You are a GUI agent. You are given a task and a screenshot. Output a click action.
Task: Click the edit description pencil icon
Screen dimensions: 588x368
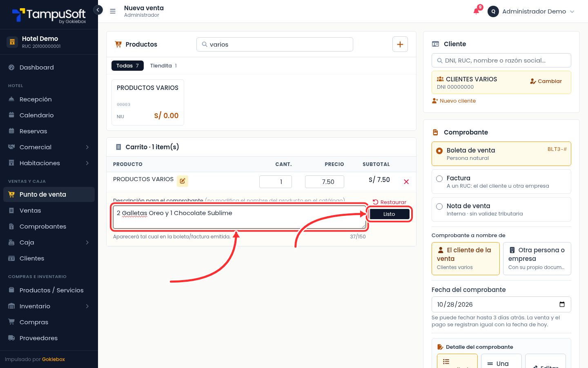(x=183, y=181)
